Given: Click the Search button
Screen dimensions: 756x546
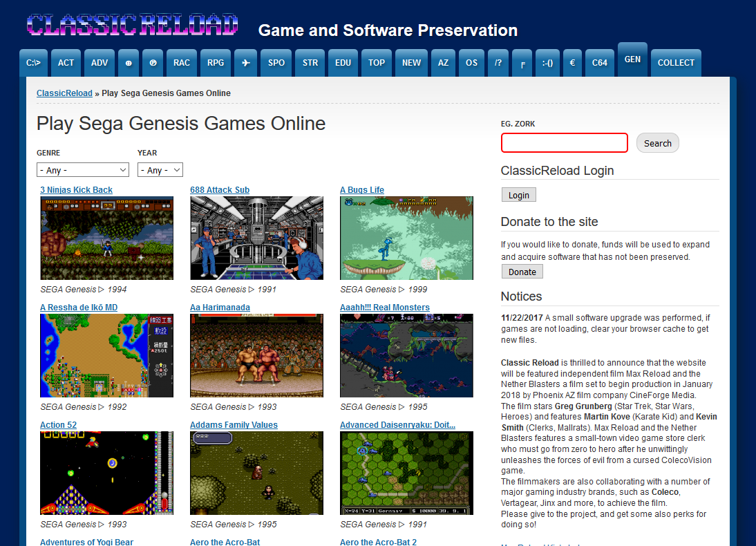Looking at the screenshot, I should click(x=657, y=142).
